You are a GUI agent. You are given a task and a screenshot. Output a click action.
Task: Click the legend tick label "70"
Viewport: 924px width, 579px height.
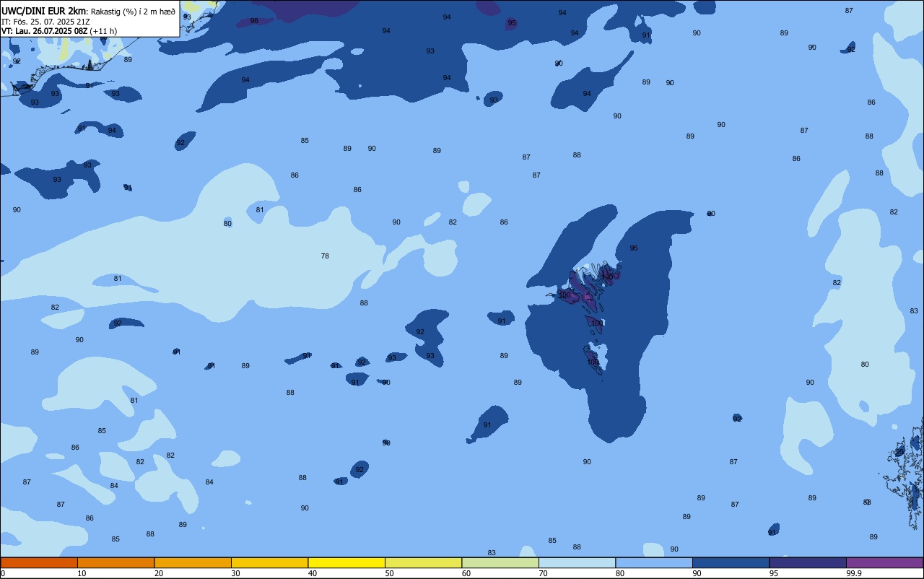tap(543, 573)
